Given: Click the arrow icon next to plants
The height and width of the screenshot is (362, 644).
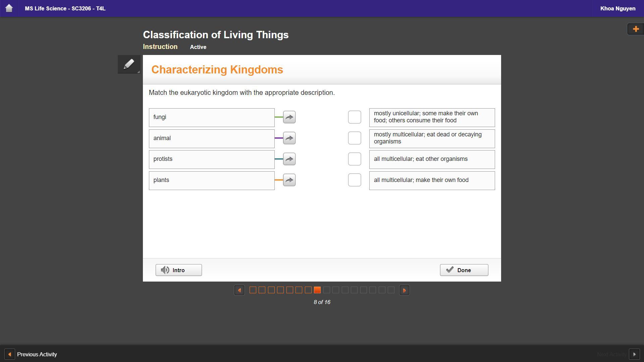Looking at the screenshot, I should (289, 180).
